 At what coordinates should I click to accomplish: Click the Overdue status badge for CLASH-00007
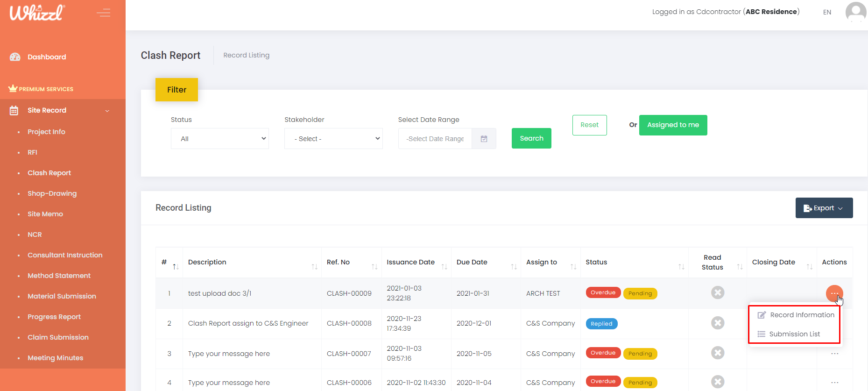pyautogui.click(x=603, y=353)
